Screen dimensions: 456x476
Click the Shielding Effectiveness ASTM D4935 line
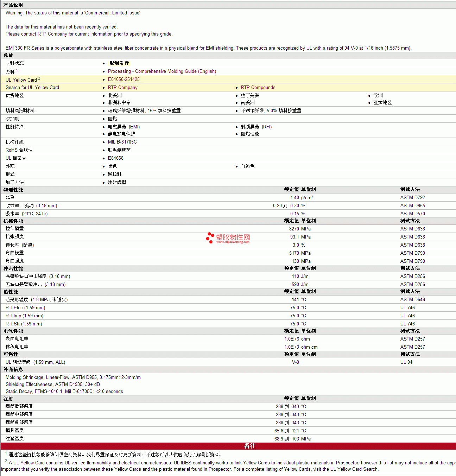point(53,384)
